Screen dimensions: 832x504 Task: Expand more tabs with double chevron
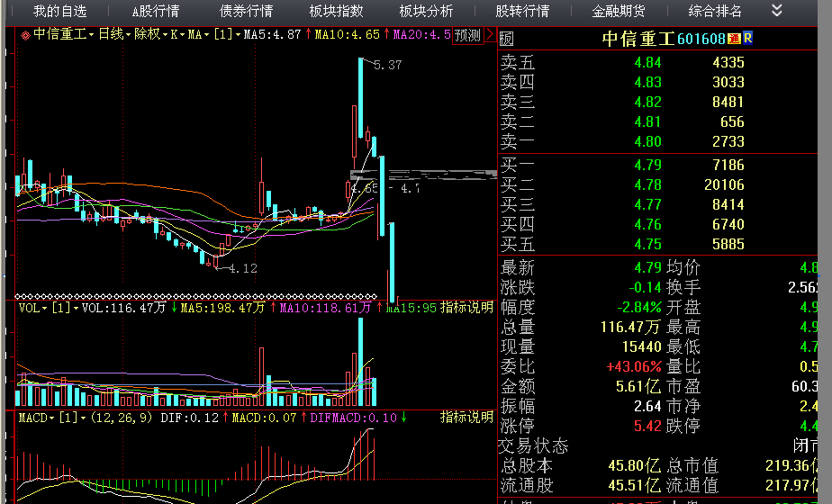click(x=777, y=10)
